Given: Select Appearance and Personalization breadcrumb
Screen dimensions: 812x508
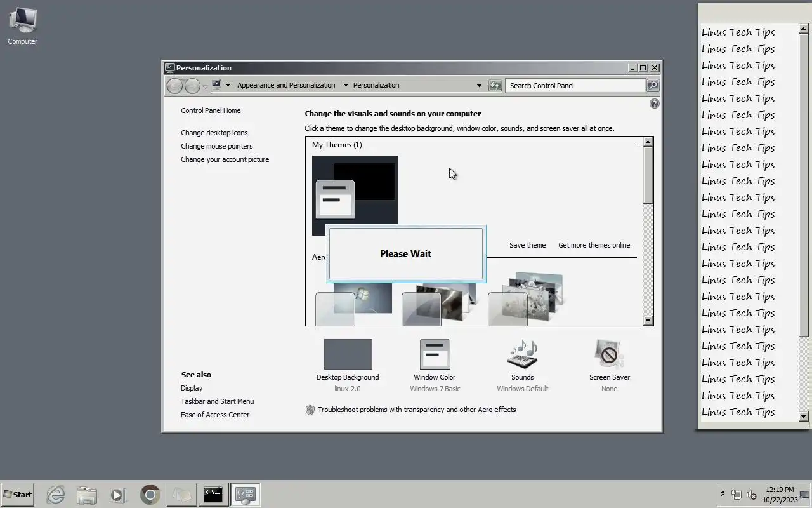Looking at the screenshot, I should coord(286,85).
